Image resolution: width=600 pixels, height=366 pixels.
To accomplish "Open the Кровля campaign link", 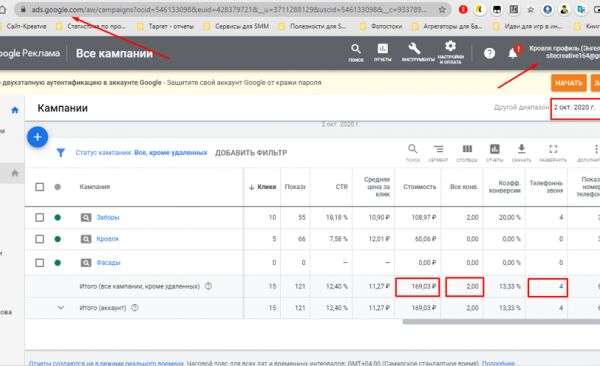I will [107, 239].
